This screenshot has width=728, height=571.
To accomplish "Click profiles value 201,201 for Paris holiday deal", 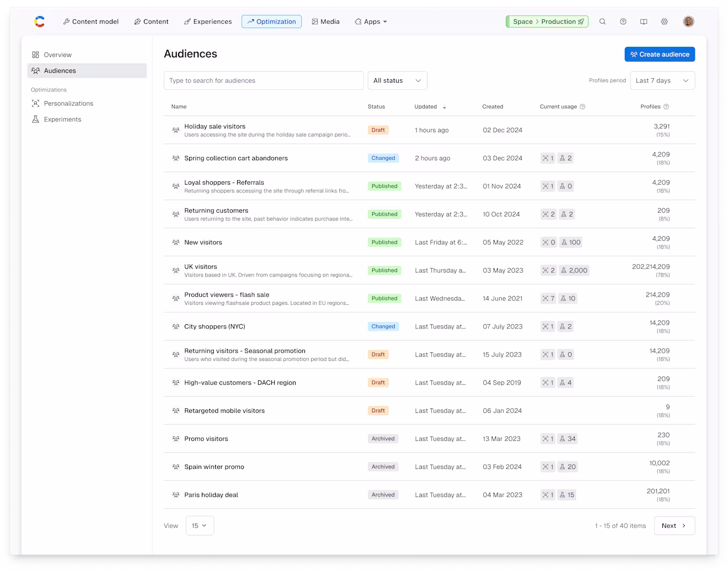I will (658, 492).
